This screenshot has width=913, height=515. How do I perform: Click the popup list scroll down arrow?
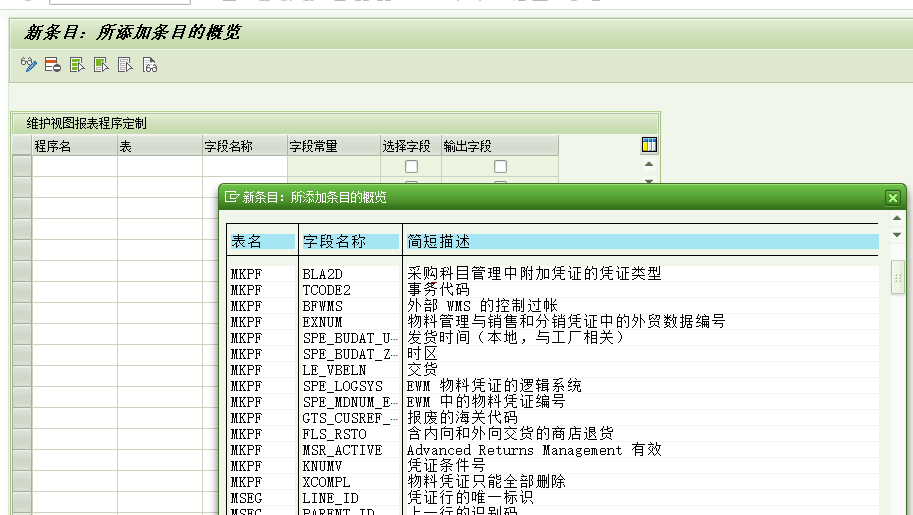[897, 235]
